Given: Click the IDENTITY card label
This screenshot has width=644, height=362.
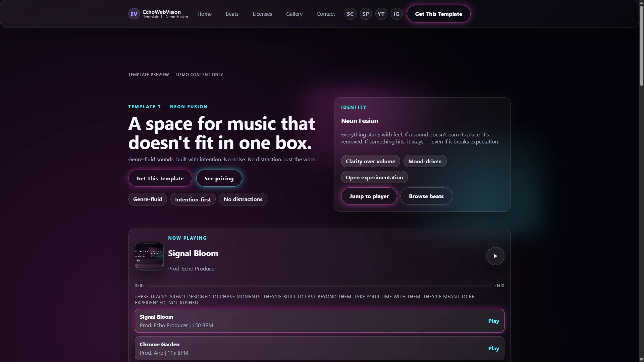Looking at the screenshot, I should click(x=354, y=107).
